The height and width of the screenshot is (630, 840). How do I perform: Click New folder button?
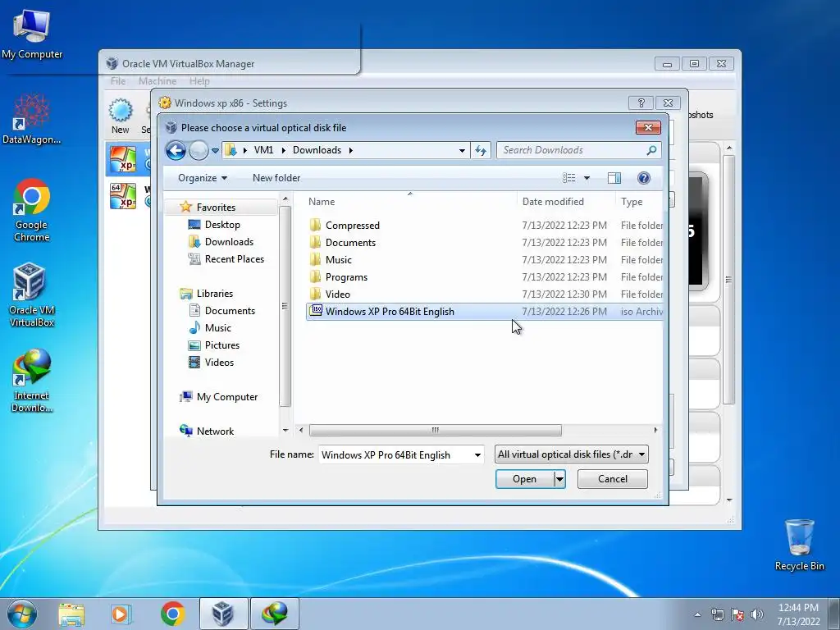(x=276, y=178)
